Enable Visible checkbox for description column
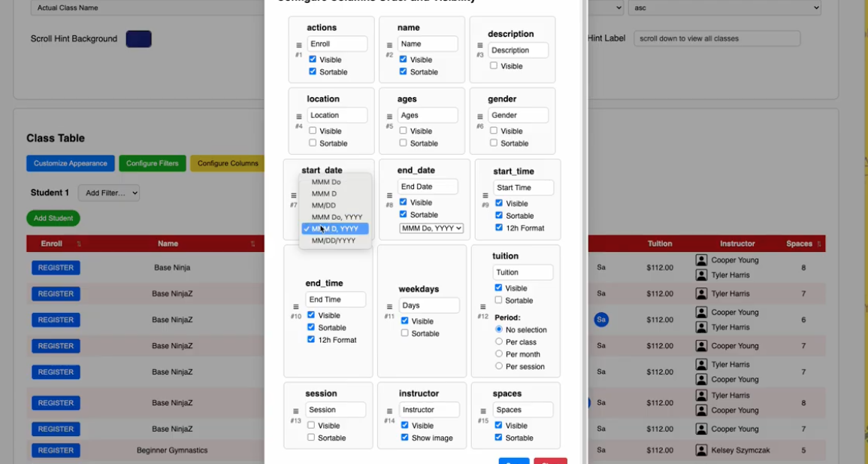The width and height of the screenshot is (868, 464). [x=494, y=66]
